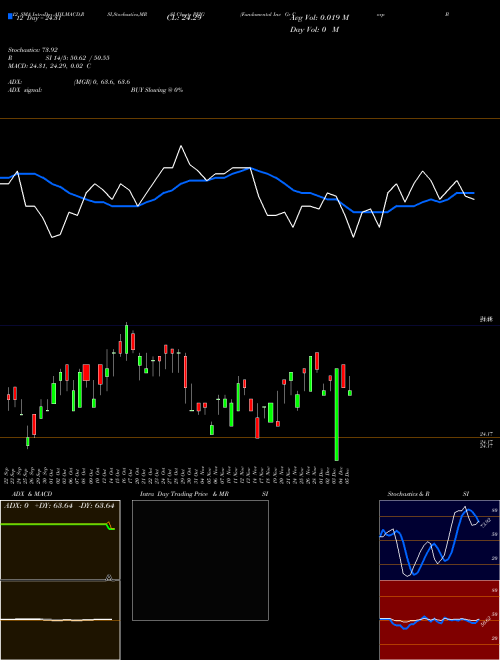Click the 'Day Vol: 0 M' label

(x=314, y=30)
